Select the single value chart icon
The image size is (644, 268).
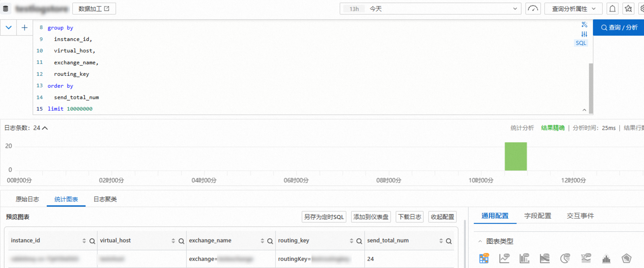586,258
